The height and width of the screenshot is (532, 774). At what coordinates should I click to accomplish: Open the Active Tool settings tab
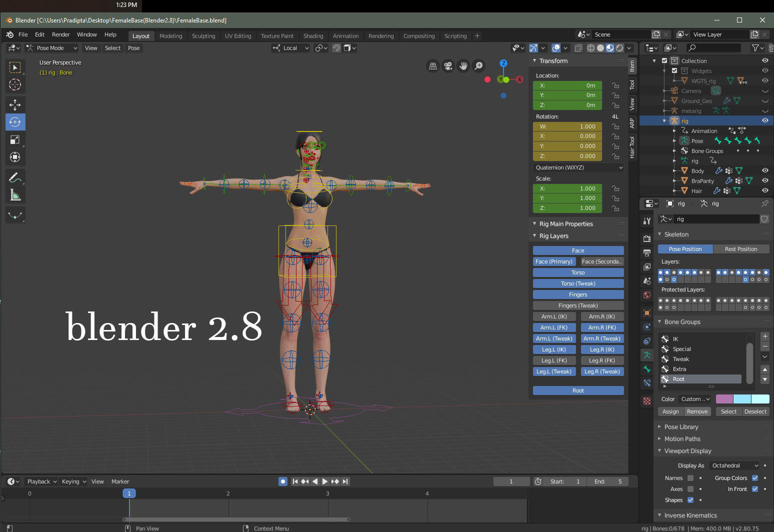point(647,220)
